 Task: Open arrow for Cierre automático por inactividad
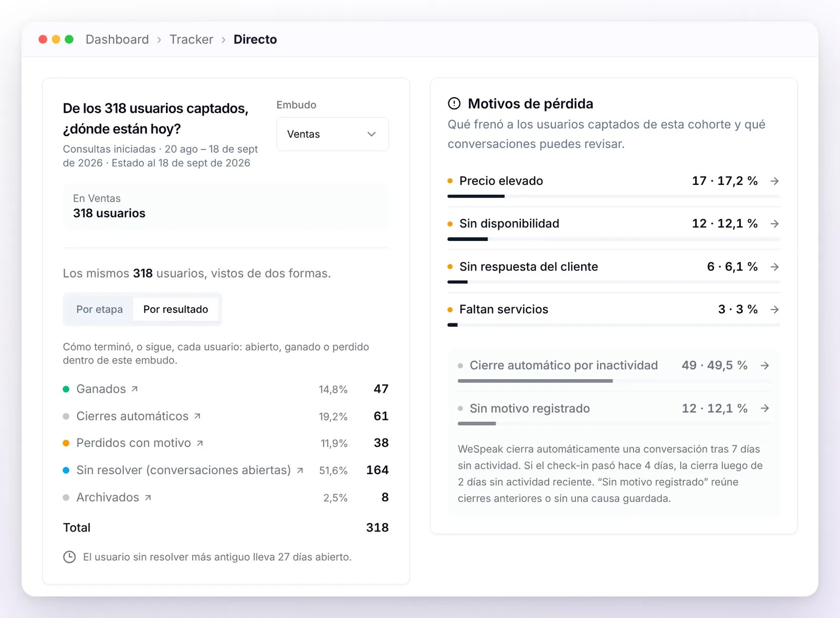[x=765, y=365]
